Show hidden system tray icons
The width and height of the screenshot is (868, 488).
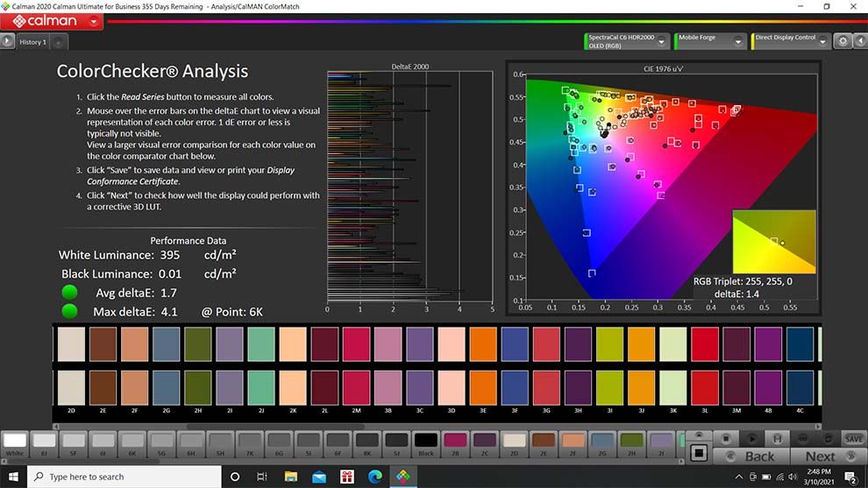pyautogui.click(x=738, y=477)
